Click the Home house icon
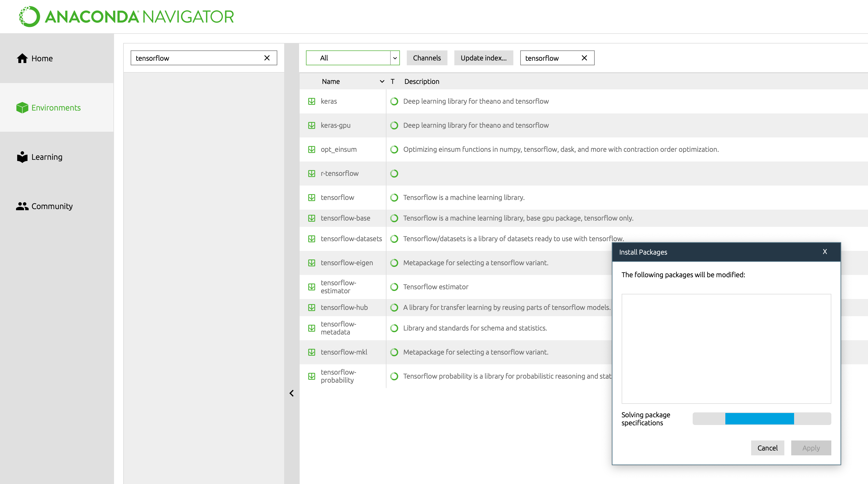This screenshot has width=868, height=484. [x=22, y=58]
